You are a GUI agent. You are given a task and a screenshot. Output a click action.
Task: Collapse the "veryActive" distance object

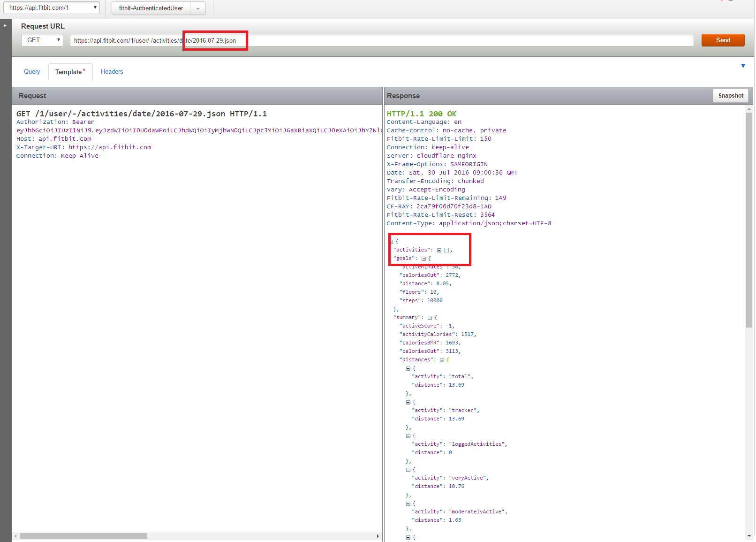408,470
